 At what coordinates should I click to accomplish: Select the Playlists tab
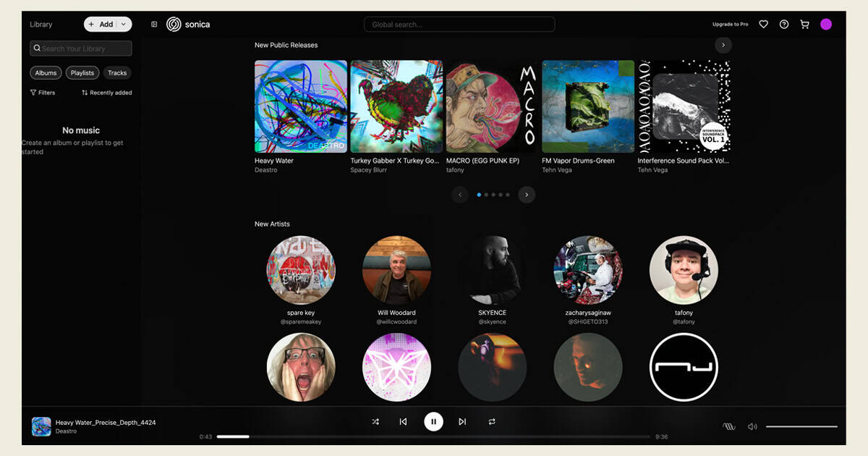coord(82,73)
